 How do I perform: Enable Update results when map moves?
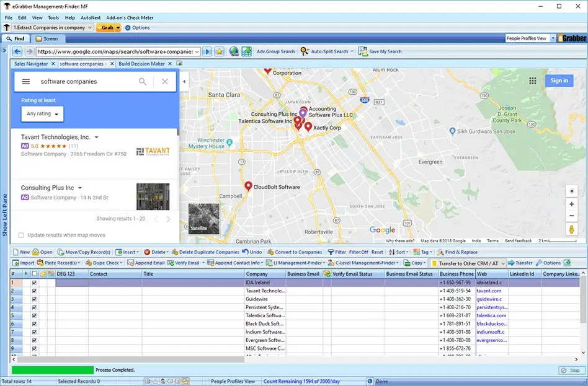[21, 235]
